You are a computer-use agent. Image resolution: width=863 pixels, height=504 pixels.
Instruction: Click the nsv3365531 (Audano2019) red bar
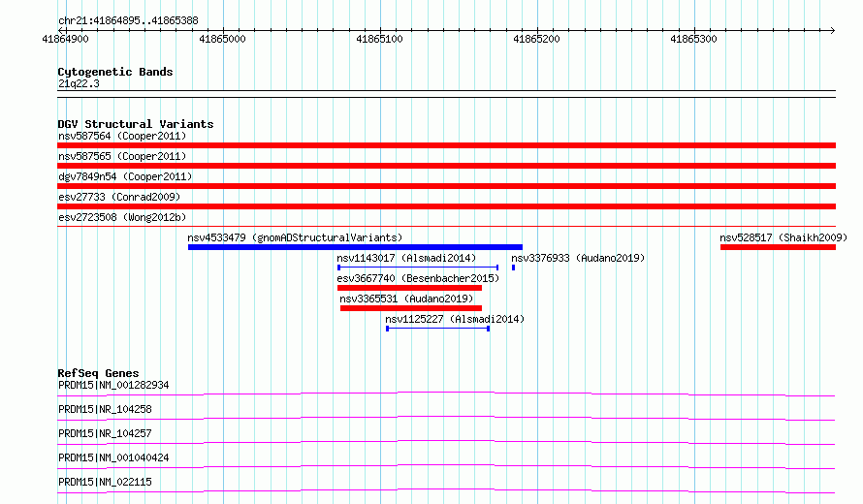(x=411, y=308)
